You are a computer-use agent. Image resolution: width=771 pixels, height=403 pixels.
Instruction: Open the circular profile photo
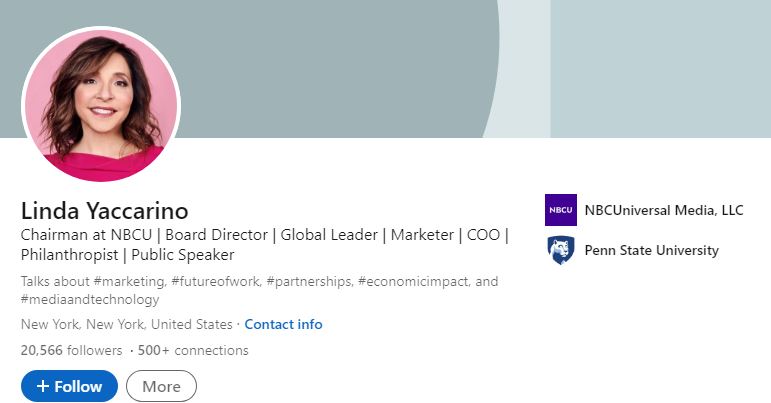tap(101, 106)
